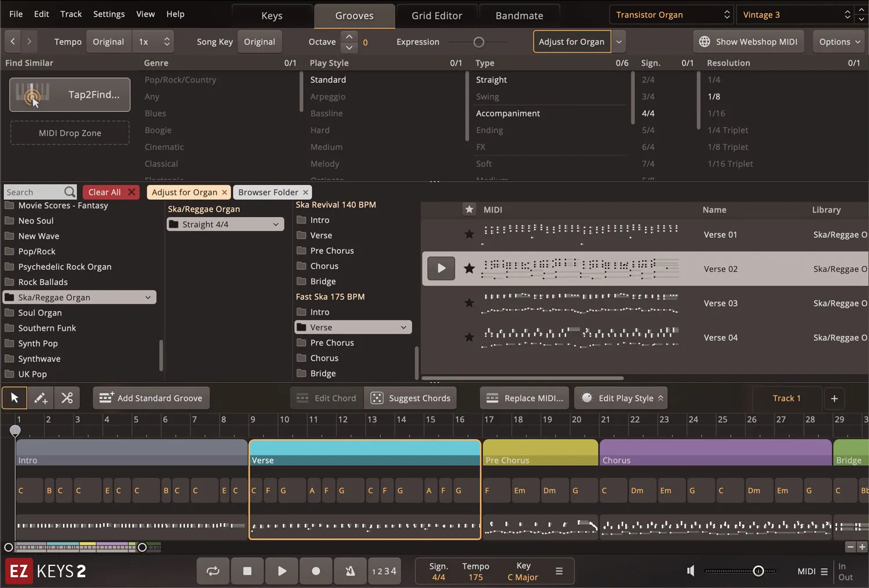Open the Settings menu
Screen dimensions: 869x588
pyautogui.click(x=109, y=14)
